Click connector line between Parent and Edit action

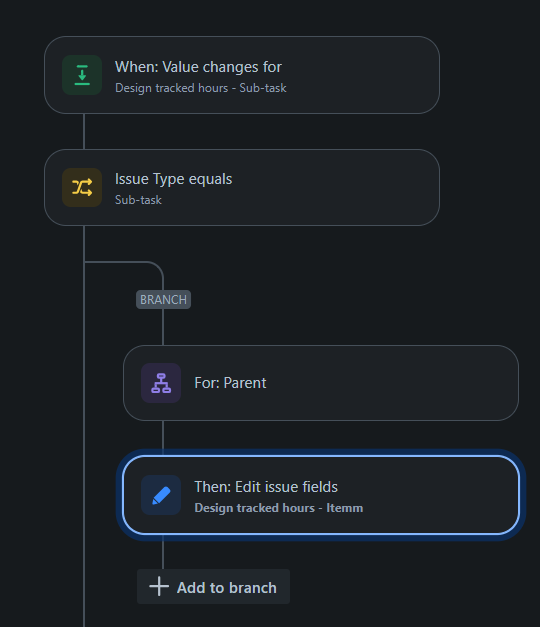(163, 438)
